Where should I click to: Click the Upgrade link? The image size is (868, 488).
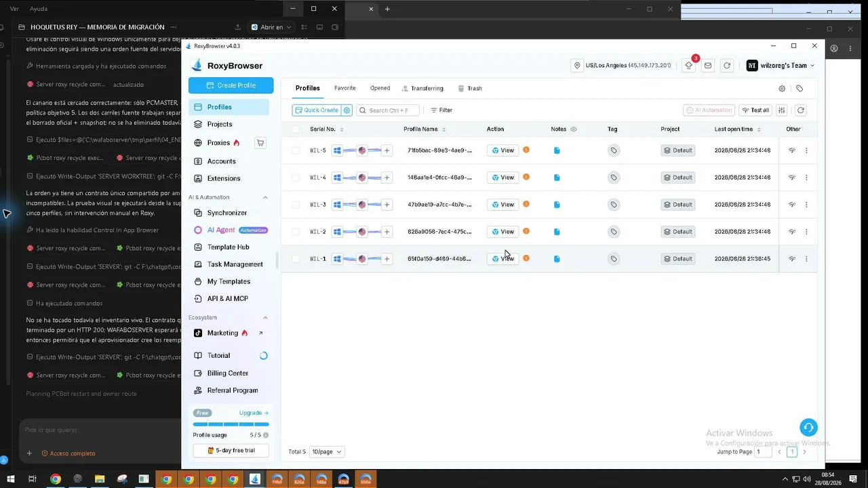[x=254, y=413]
